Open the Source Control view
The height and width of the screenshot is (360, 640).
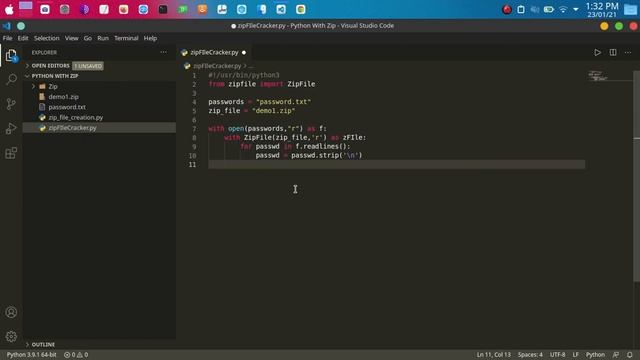pos(11,104)
